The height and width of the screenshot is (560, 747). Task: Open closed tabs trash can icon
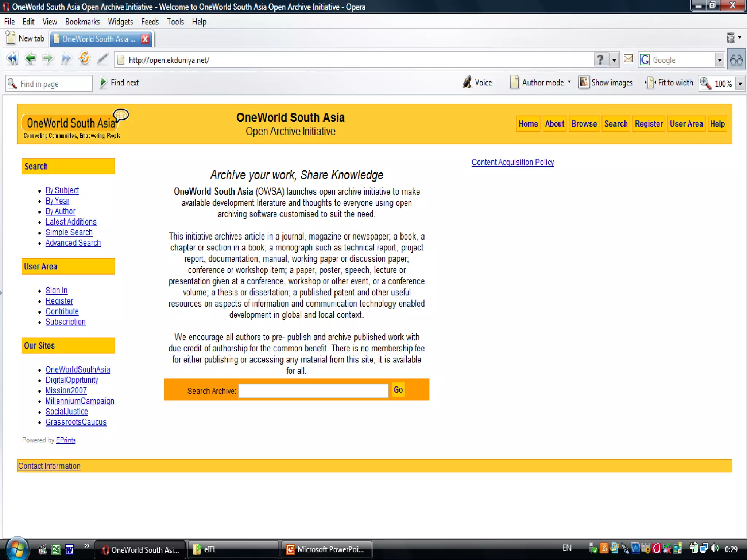[731, 38]
